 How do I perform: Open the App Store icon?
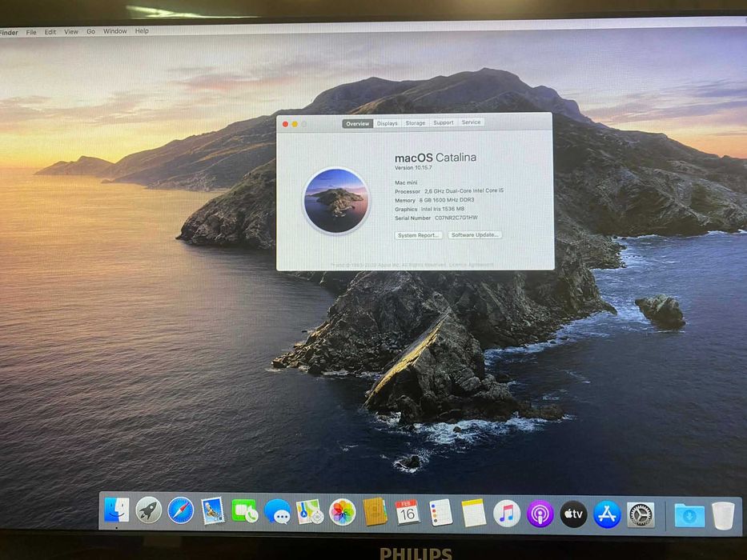tap(607, 514)
